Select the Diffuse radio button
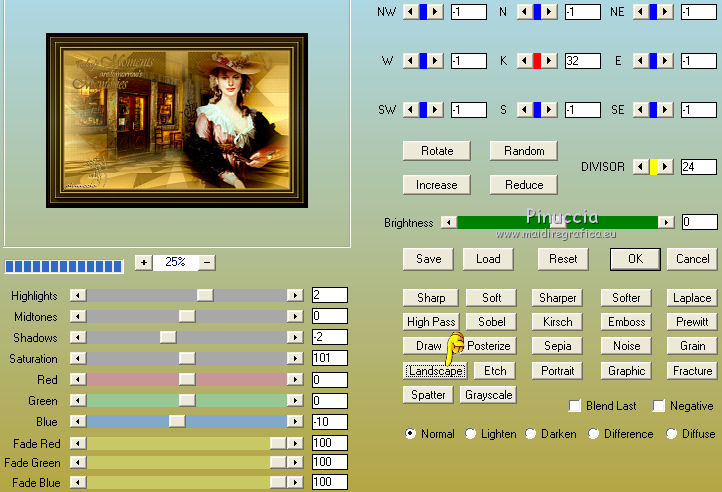722x492 pixels. [x=671, y=433]
